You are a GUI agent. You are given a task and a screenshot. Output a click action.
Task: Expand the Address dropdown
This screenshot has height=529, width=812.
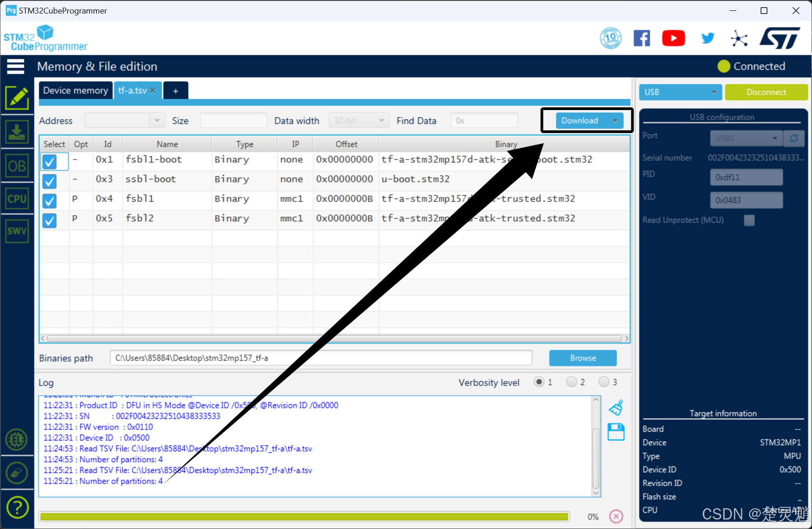pos(157,120)
